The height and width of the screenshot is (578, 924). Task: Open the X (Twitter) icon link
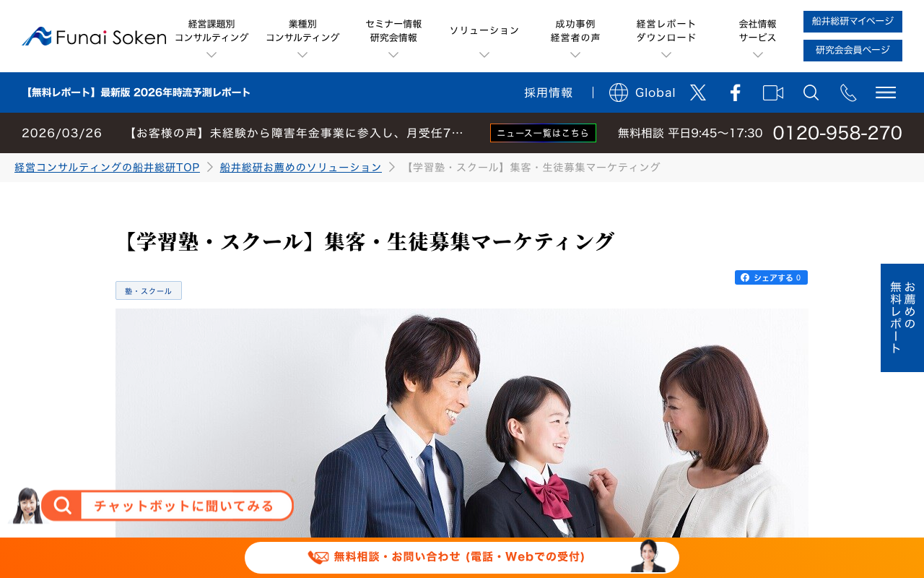pos(697,92)
